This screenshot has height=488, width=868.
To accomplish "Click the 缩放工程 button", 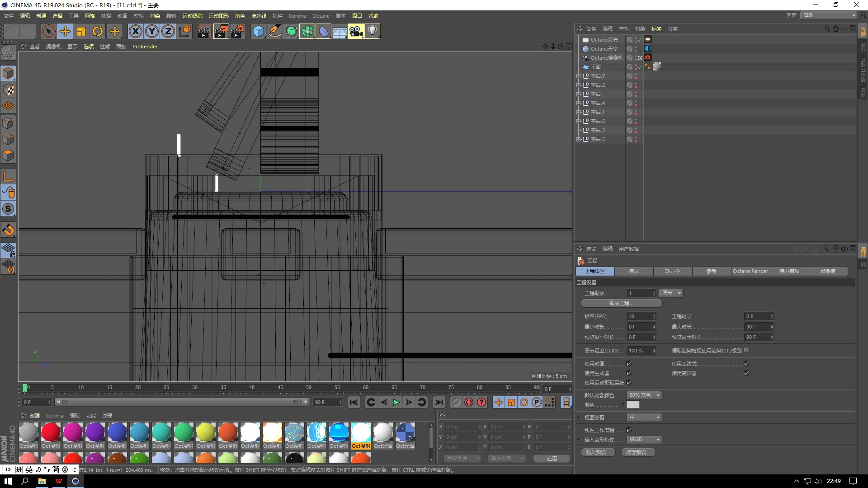I will click(621, 303).
